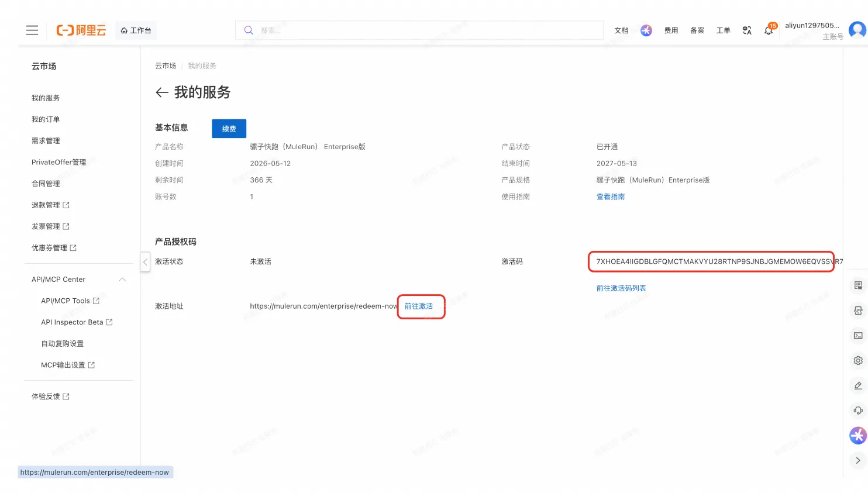Screen dimensions: 868x493
Task: Open API Inspector Beta link
Action: pyautogui.click(x=77, y=322)
